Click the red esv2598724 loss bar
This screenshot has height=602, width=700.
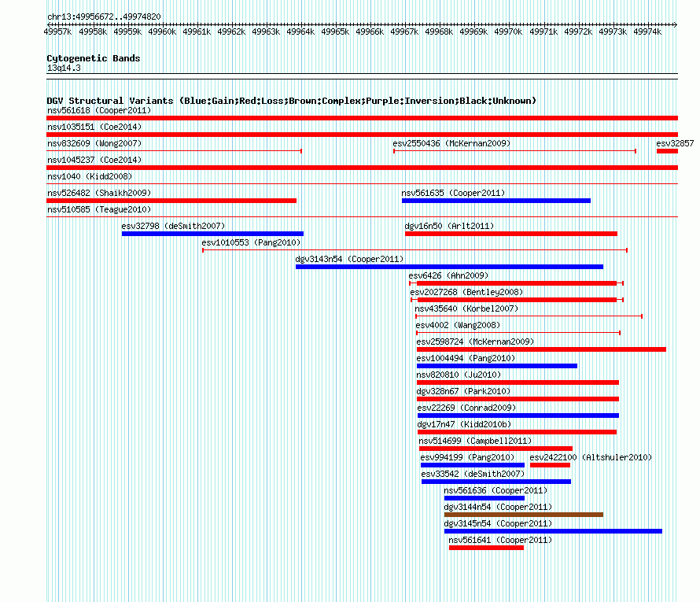tap(541, 349)
